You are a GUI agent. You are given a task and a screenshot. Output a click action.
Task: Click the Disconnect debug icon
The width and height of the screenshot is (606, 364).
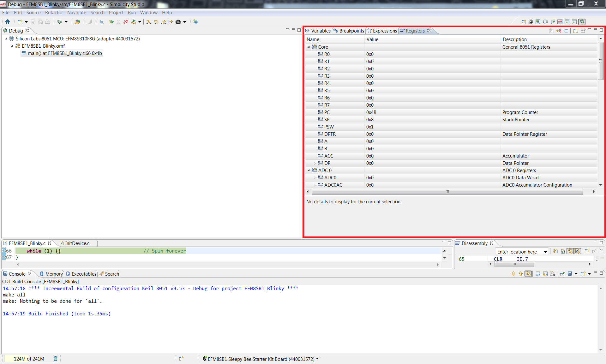126,22
